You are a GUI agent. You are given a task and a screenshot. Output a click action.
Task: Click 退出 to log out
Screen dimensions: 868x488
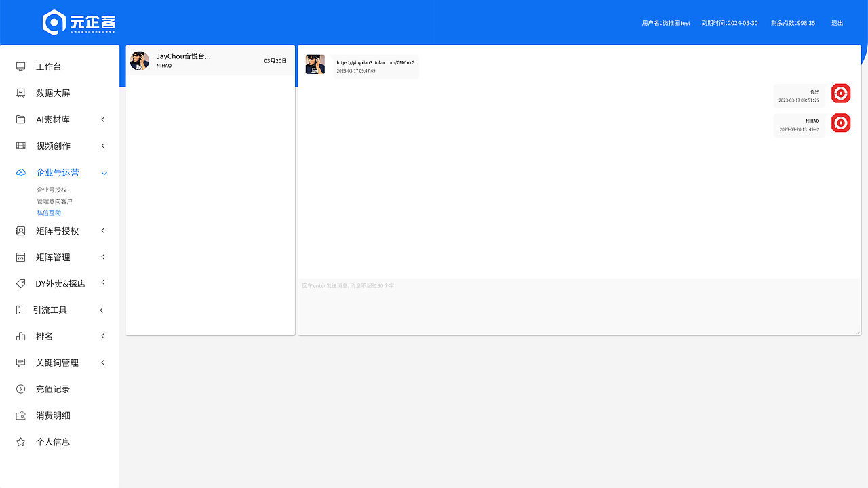[837, 23]
